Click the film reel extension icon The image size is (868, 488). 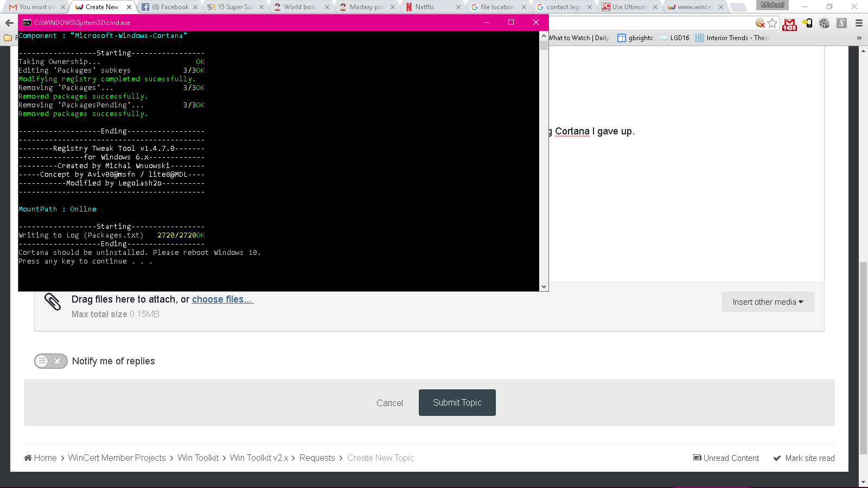coord(824,23)
